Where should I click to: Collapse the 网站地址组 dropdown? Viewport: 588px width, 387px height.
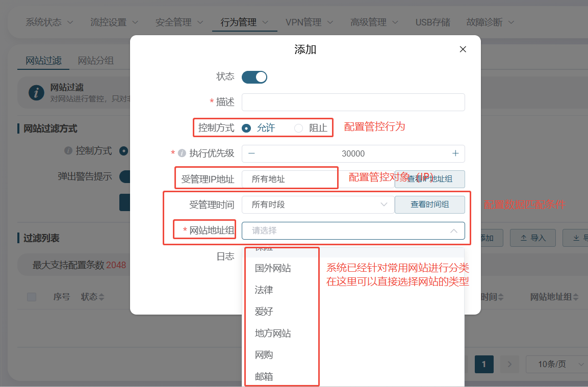click(x=453, y=231)
